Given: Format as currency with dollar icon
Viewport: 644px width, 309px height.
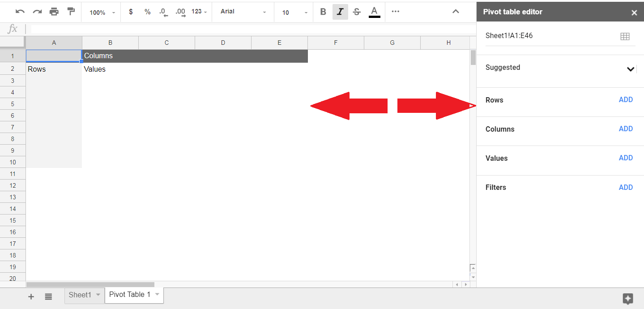Looking at the screenshot, I should (131, 12).
